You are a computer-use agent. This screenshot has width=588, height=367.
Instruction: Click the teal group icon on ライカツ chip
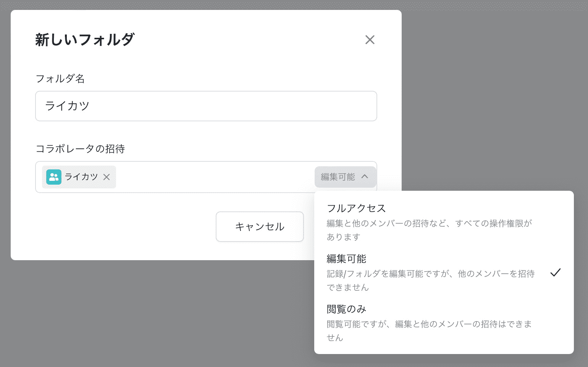54,177
